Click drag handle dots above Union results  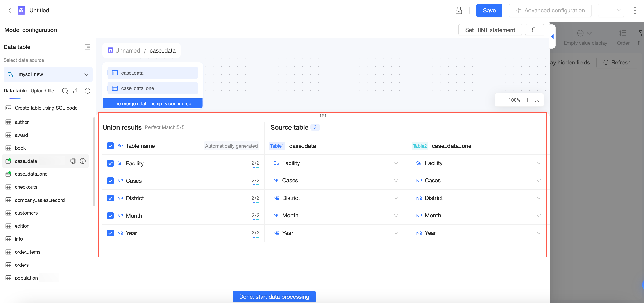pyautogui.click(x=323, y=115)
